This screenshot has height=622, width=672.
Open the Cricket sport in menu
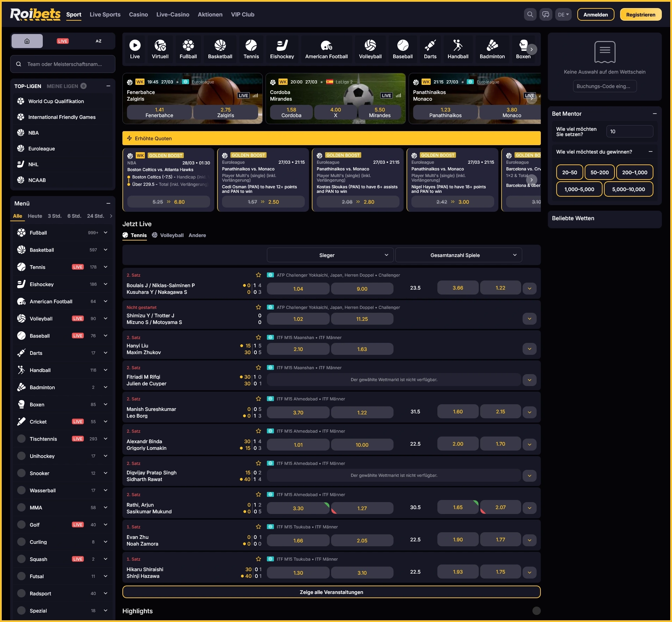click(62, 421)
